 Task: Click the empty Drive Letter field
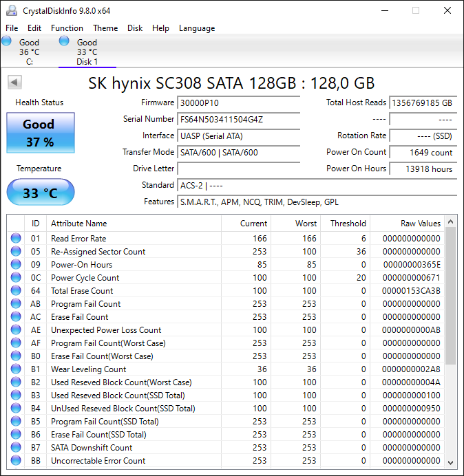point(238,169)
